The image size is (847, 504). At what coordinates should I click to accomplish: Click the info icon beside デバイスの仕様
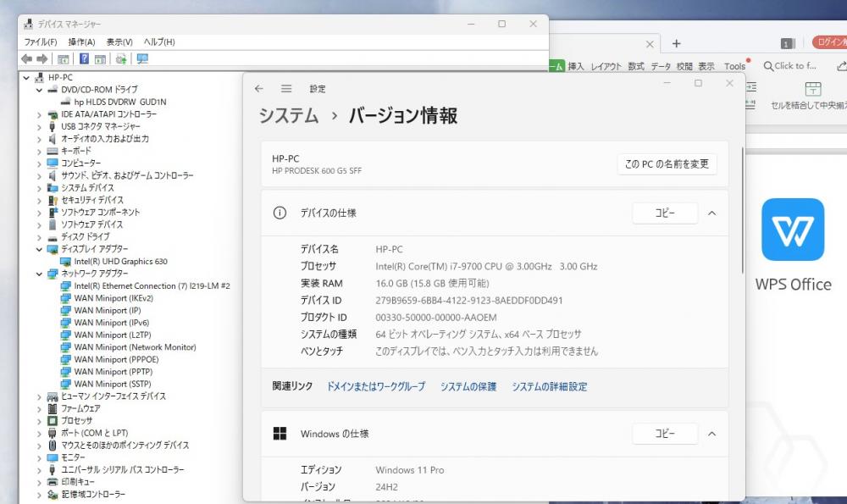pos(280,213)
